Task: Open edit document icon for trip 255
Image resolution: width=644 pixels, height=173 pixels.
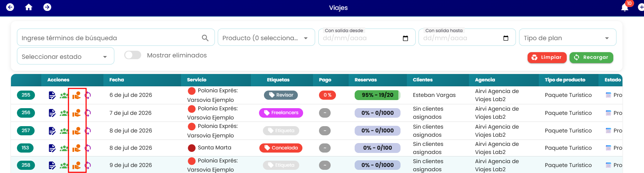Action: pos(52,95)
